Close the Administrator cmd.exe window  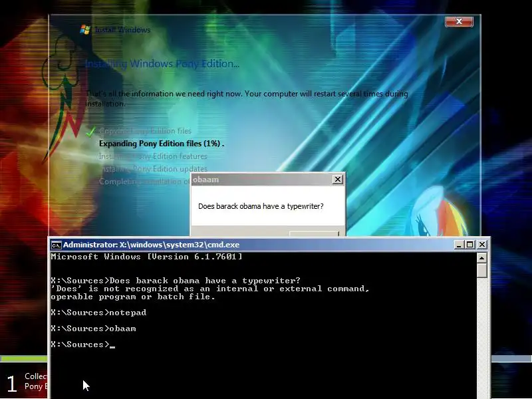(481, 244)
